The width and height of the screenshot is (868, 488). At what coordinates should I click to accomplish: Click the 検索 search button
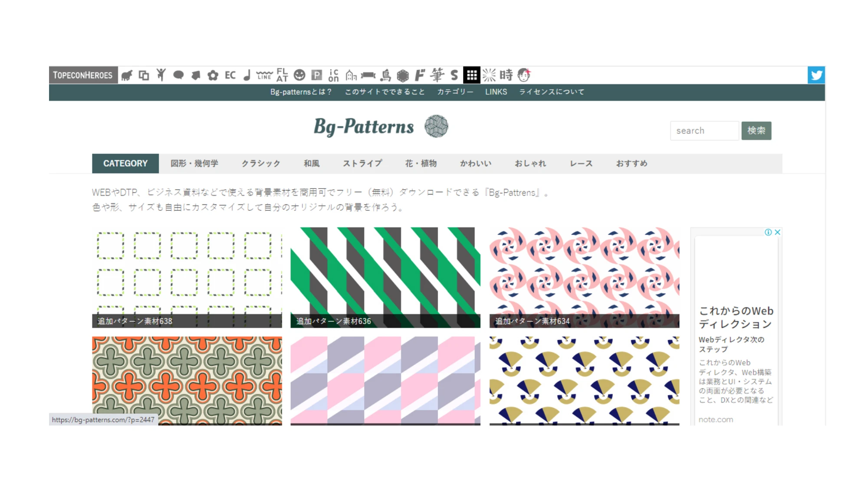[756, 131]
